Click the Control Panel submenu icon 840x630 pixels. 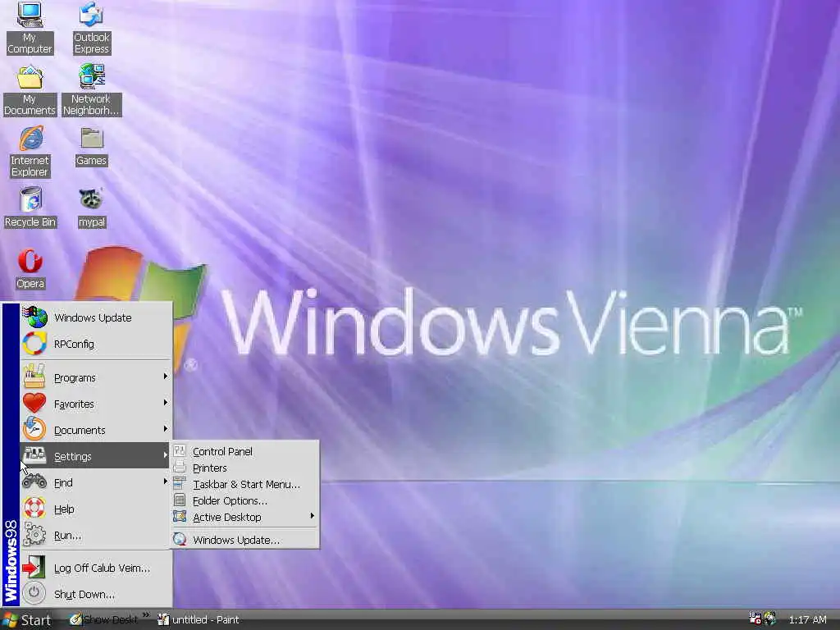(x=180, y=451)
